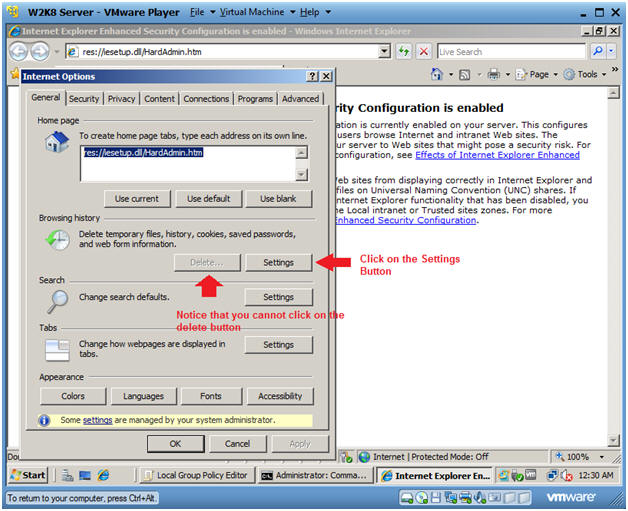Switch to Administrator: Command taskbar button
Viewport: 628px width, 511px height.
315,475
